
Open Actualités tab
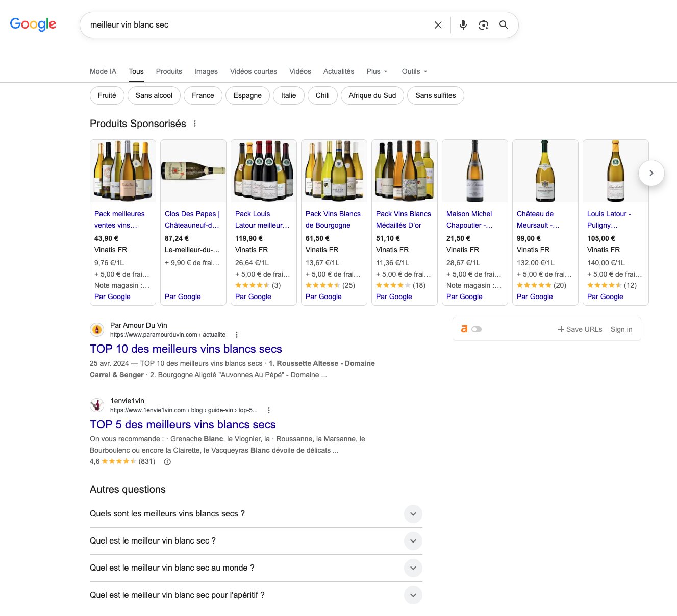tap(339, 71)
